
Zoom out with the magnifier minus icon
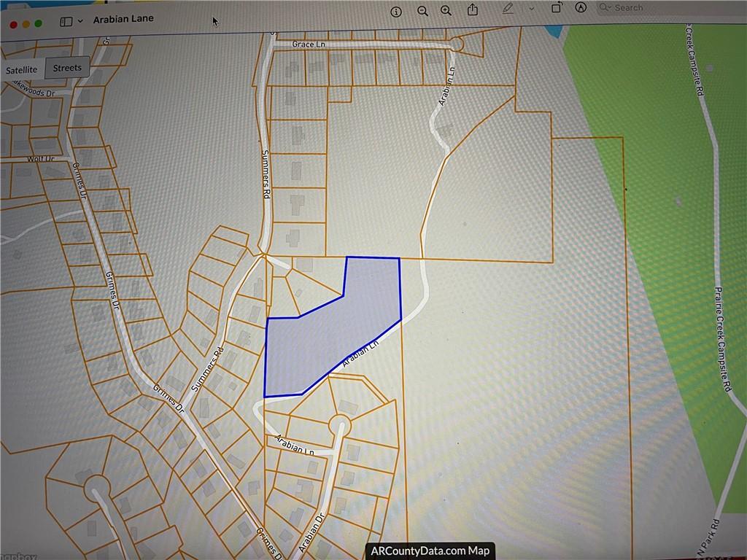pos(422,11)
